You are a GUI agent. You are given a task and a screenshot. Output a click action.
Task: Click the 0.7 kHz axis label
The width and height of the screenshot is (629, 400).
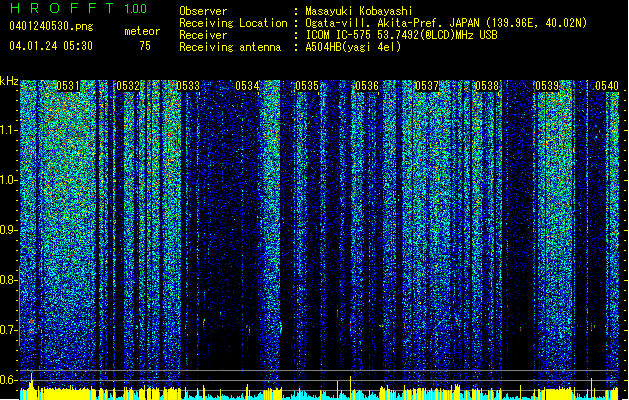click(x=9, y=330)
